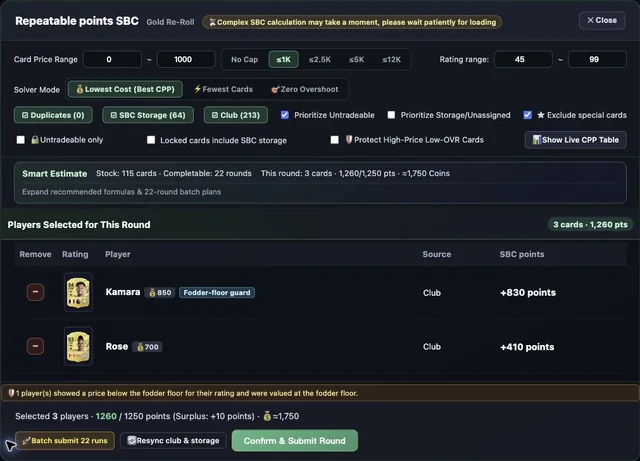Close the Repeatable points SBC dialog
The width and height of the screenshot is (640, 461).
(602, 20)
